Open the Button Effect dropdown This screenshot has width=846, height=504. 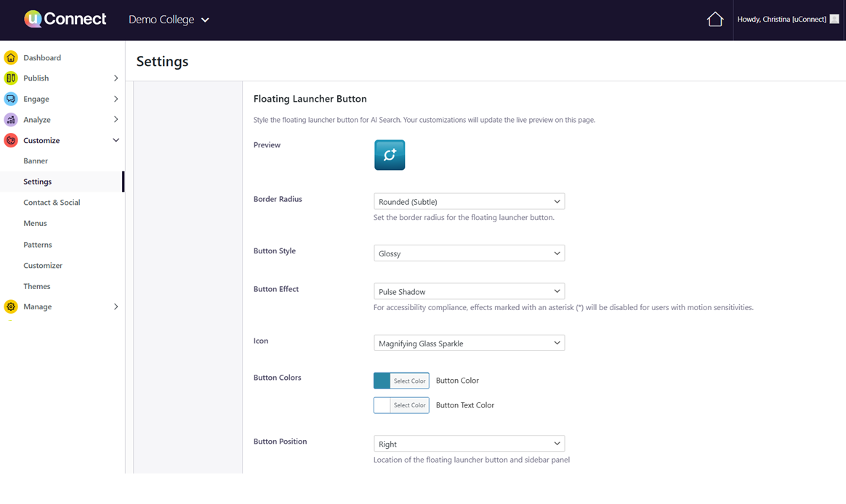click(x=469, y=292)
